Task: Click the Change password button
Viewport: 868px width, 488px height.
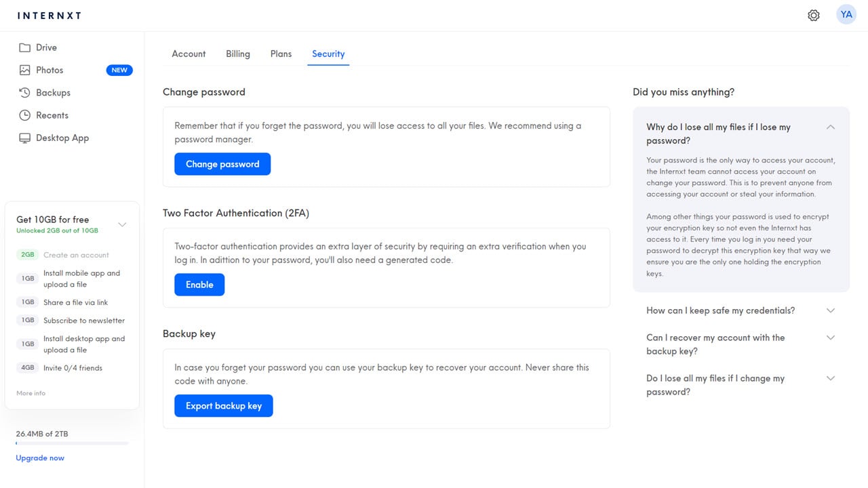Action: (222, 163)
